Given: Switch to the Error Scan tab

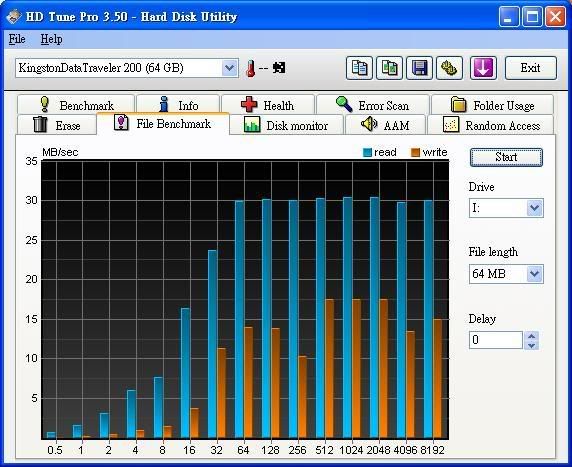Looking at the screenshot, I should click(x=373, y=105).
